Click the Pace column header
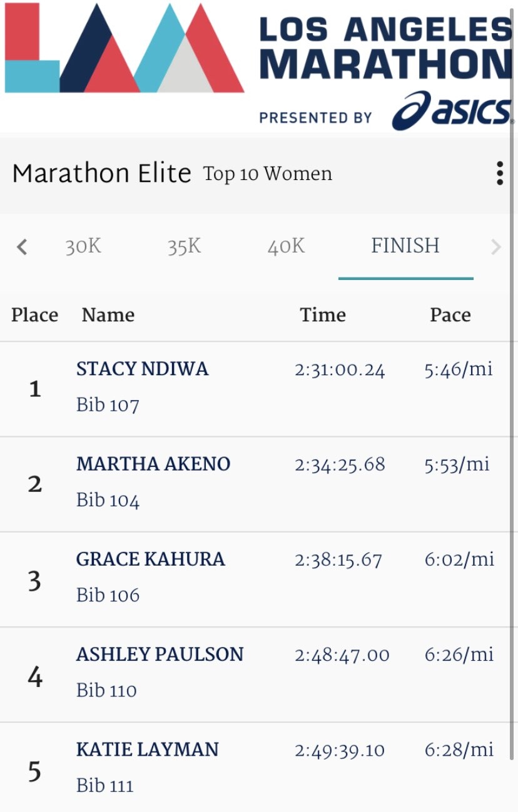The height and width of the screenshot is (812, 518). click(450, 314)
